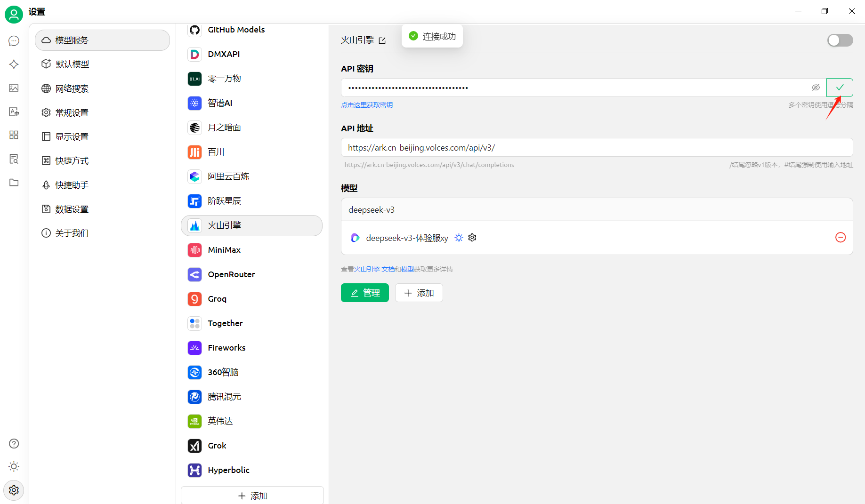Open the agents sparkle icon in sidebar
Screen dimensions: 865x504
[14, 64]
